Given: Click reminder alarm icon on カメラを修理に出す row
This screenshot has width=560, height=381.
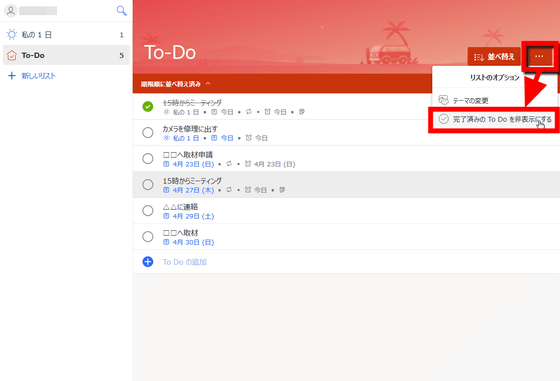Looking at the screenshot, I should [x=249, y=138].
